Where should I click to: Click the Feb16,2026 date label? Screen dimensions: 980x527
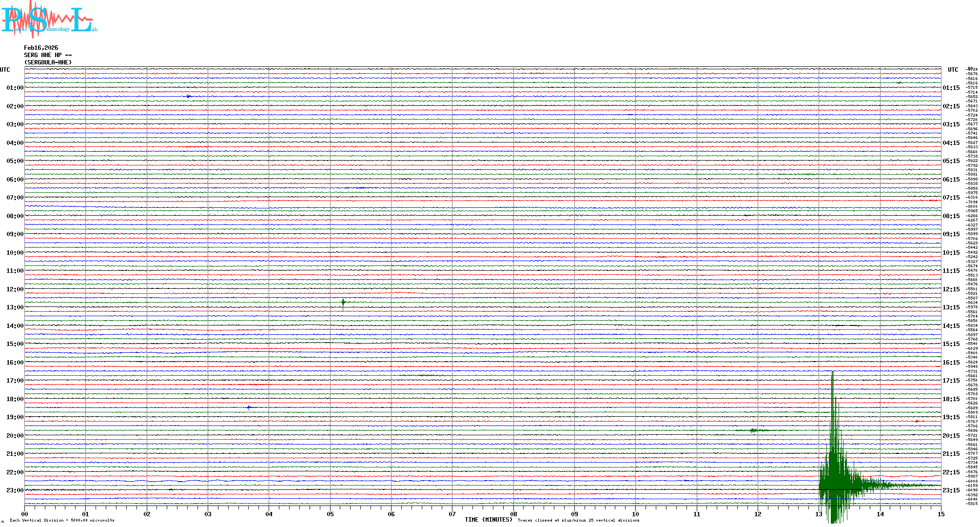[x=41, y=48]
